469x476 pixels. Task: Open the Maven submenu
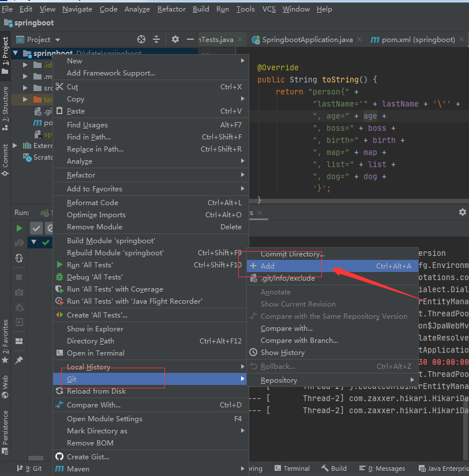coord(151,469)
